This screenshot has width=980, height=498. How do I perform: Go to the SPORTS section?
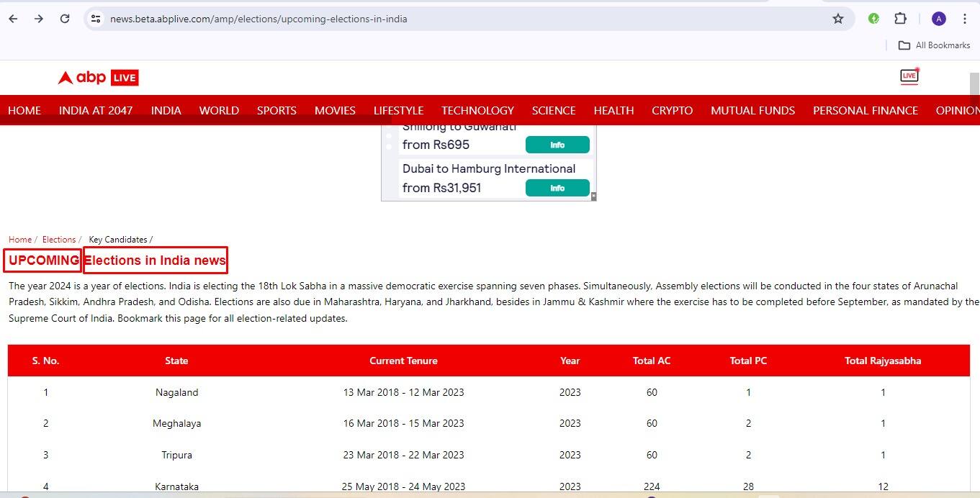(277, 110)
